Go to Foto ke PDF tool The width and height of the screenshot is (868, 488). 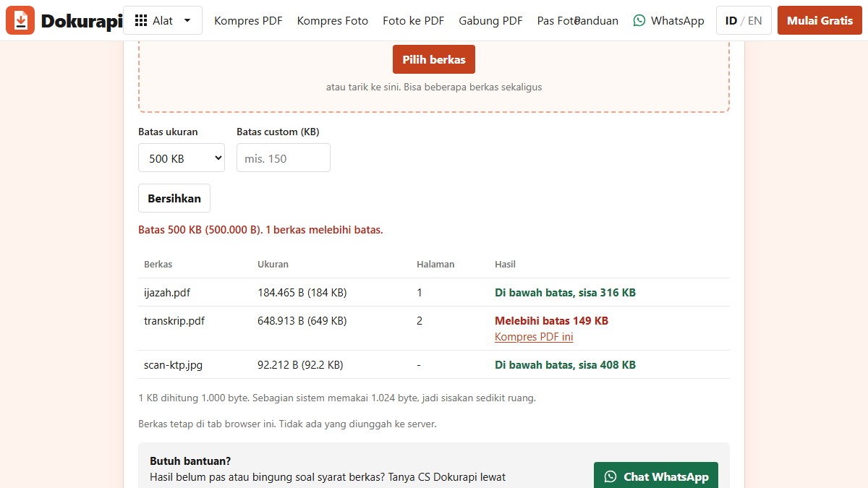click(414, 21)
